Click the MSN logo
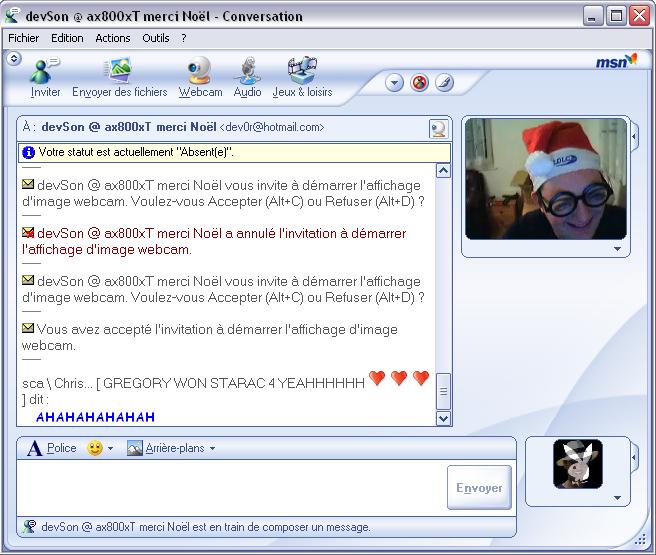656x555 pixels. (x=616, y=61)
